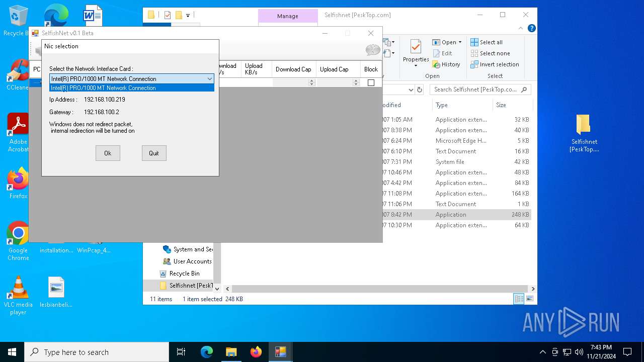644x362 pixels.
Task: Select the 248 KB Application file row
Action: coord(456,215)
